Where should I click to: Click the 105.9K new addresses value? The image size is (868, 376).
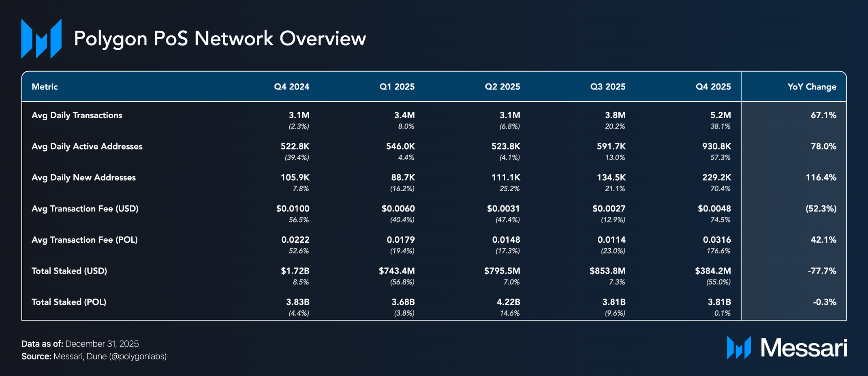point(295,178)
